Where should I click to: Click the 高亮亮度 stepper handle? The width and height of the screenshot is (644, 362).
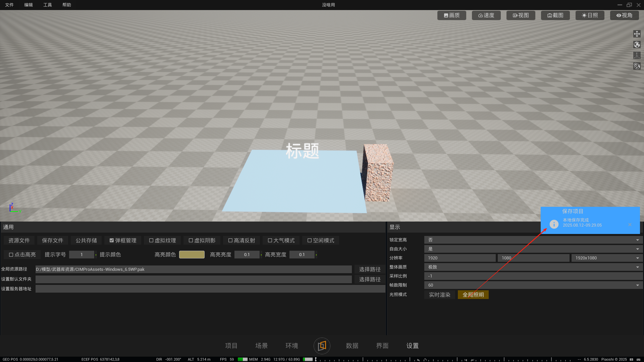[261, 255]
